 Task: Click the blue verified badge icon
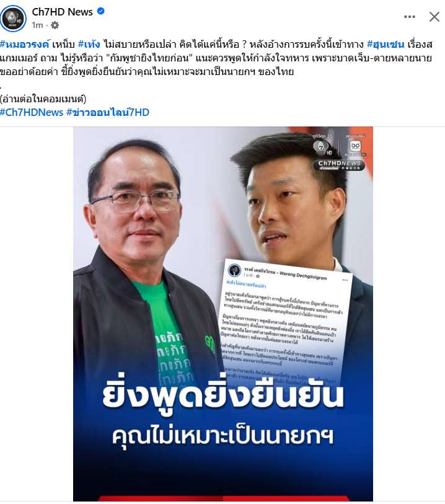point(100,11)
